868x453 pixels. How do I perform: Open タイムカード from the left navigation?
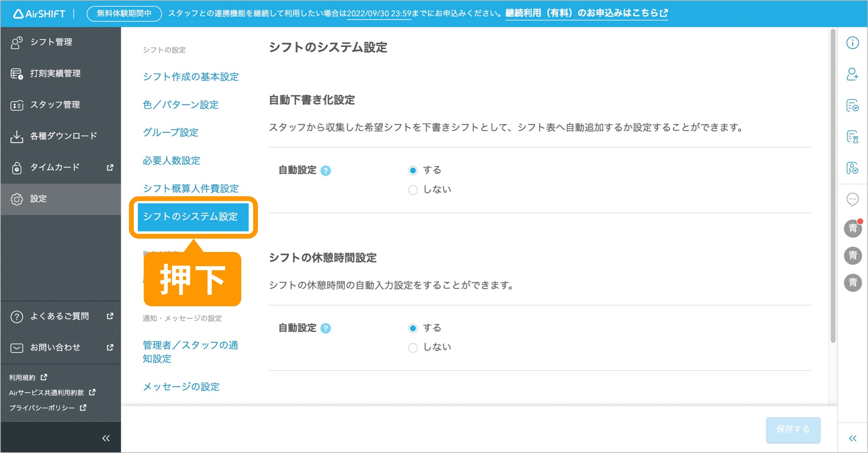tap(52, 167)
